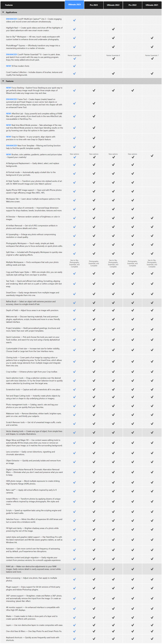
Task: Click the Refine Brush feature description
Action: [x=31, y=303]
